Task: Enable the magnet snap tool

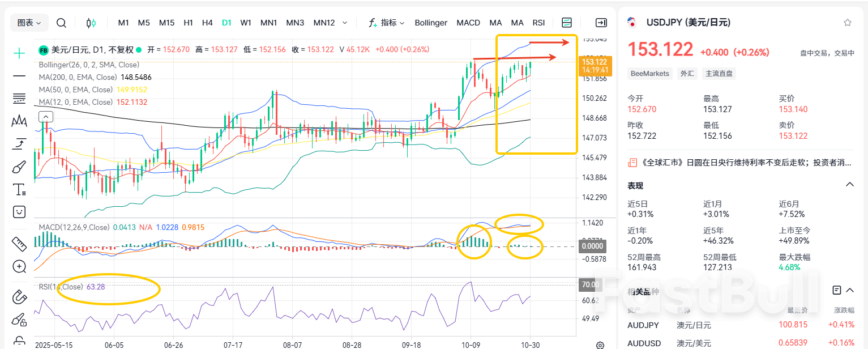Action: 19,297
